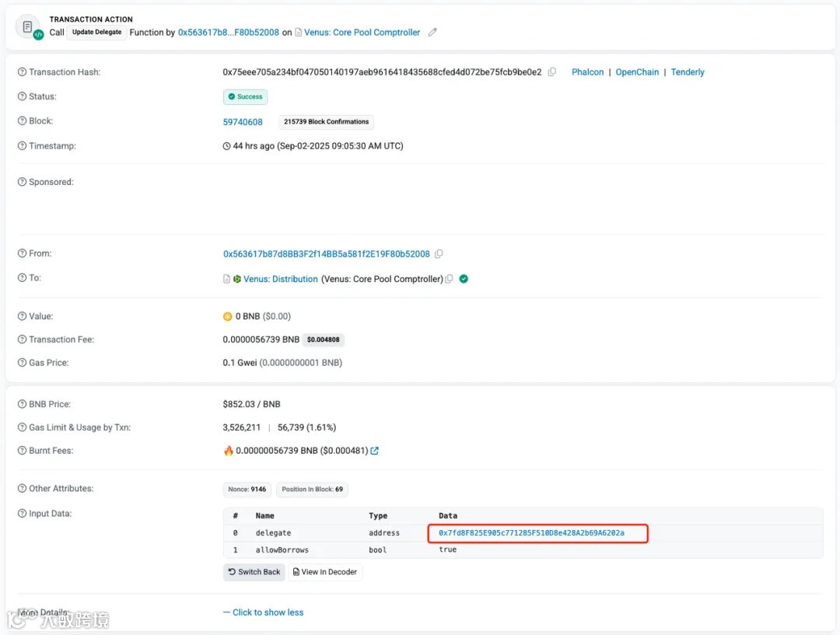Click the 3,526,211 gas limit value
The image size is (840, 635).
tap(242, 427)
